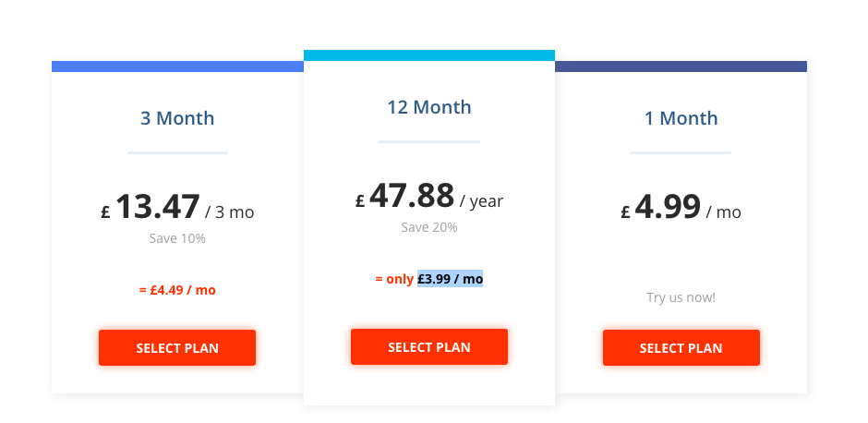The width and height of the screenshot is (868, 423).
Task: Click the £4.99 monthly price
Action: pos(661,207)
